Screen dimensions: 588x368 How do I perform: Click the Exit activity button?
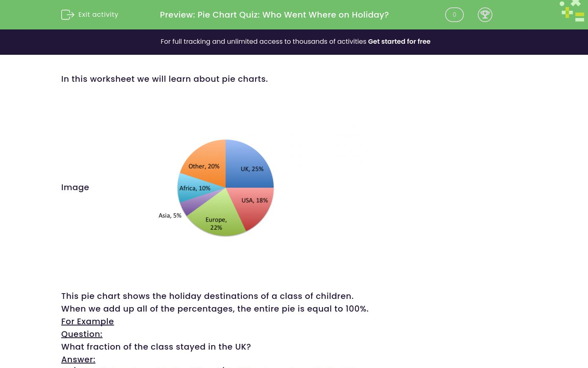click(x=89, y=15)
